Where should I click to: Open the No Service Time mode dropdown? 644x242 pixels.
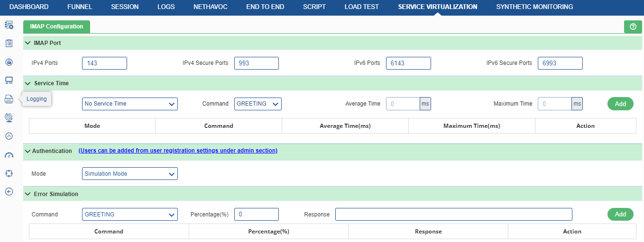pos(130,104)
